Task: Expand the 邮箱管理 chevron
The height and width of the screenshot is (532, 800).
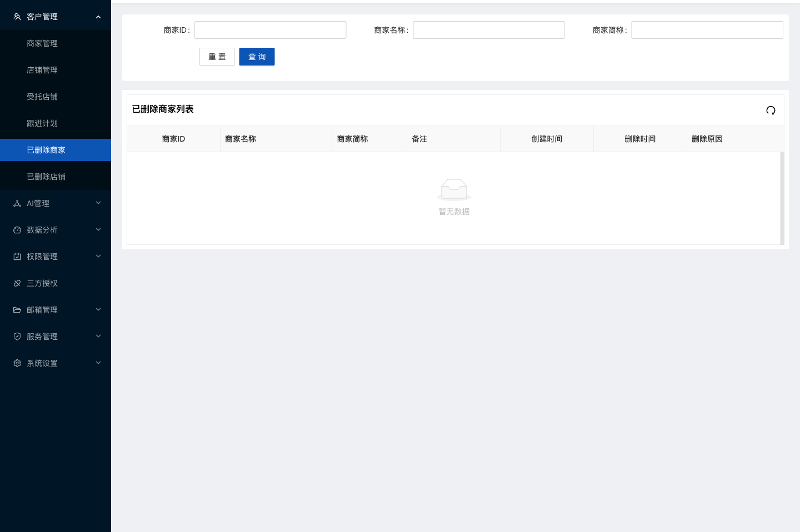Action: 98,310
